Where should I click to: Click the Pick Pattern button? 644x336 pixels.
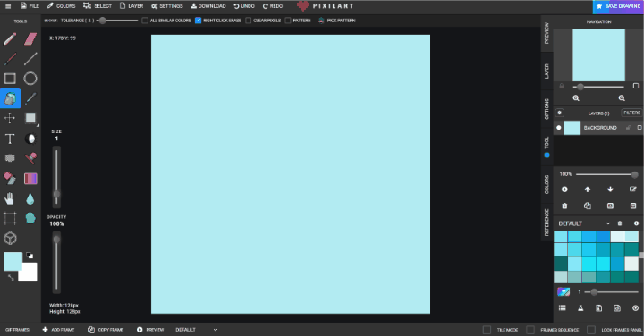point(337,21)
